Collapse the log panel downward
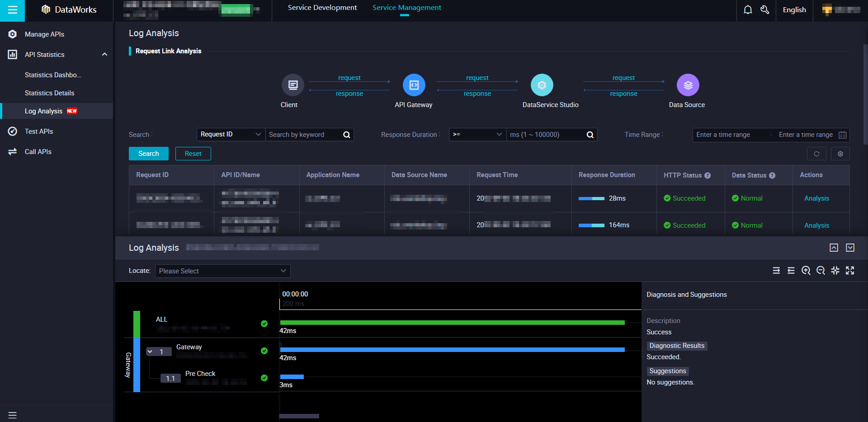868x422 pixels. 850,248
